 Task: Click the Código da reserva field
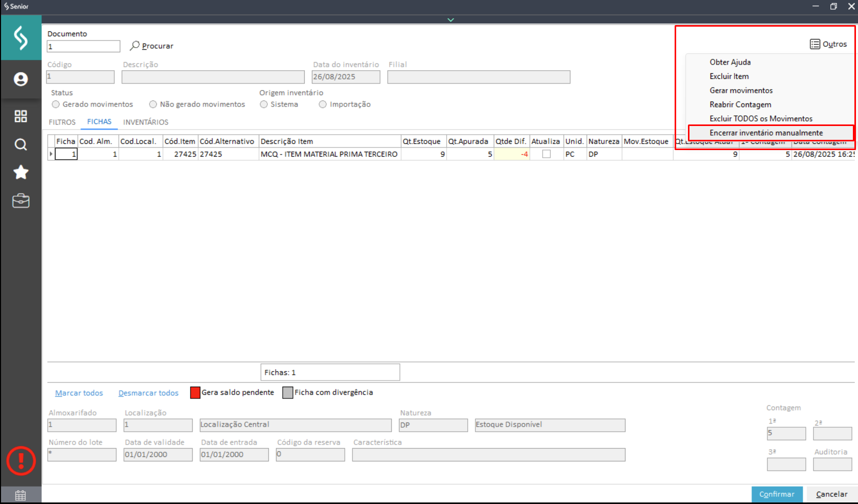[x=310, y=454]
